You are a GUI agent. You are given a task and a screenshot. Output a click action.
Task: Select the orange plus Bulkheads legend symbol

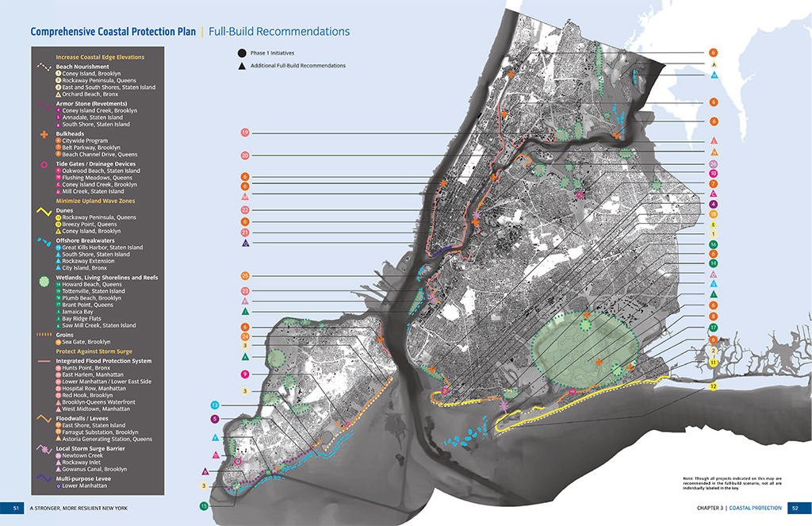[x=44, y=134]
